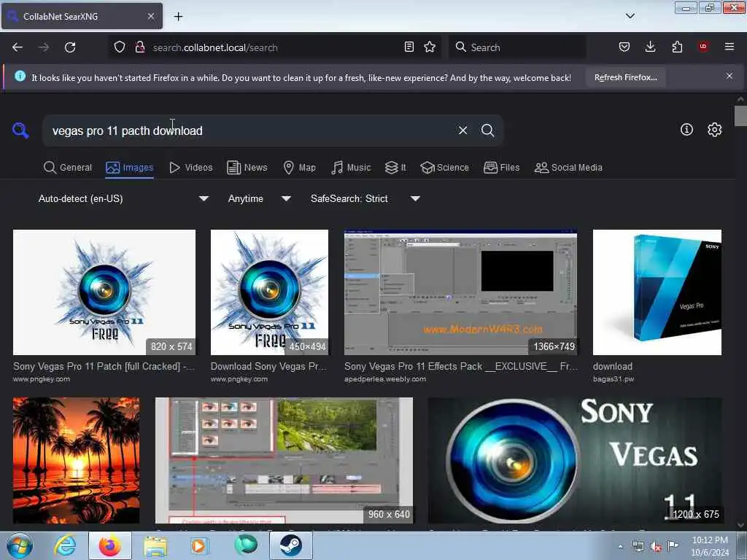Click the uBlock Origin toolbar icon
The image size is (747, 560).
[703, 47]
